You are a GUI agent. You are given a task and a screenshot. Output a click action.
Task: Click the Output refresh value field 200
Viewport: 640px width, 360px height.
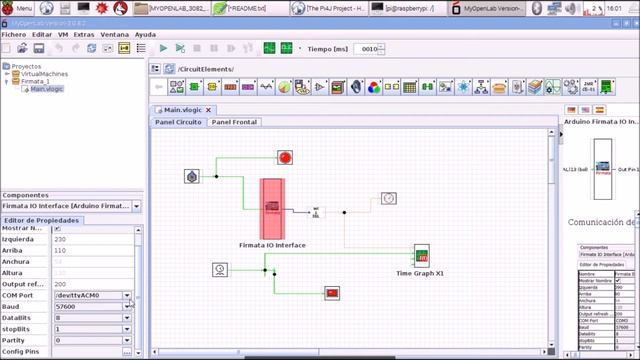93,284
